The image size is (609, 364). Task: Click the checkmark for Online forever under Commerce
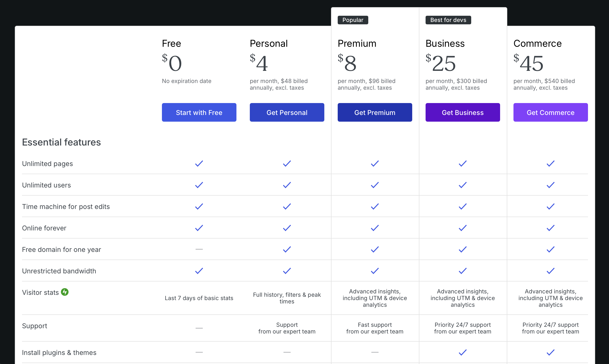pyautogui.click(x=550, y=228)
